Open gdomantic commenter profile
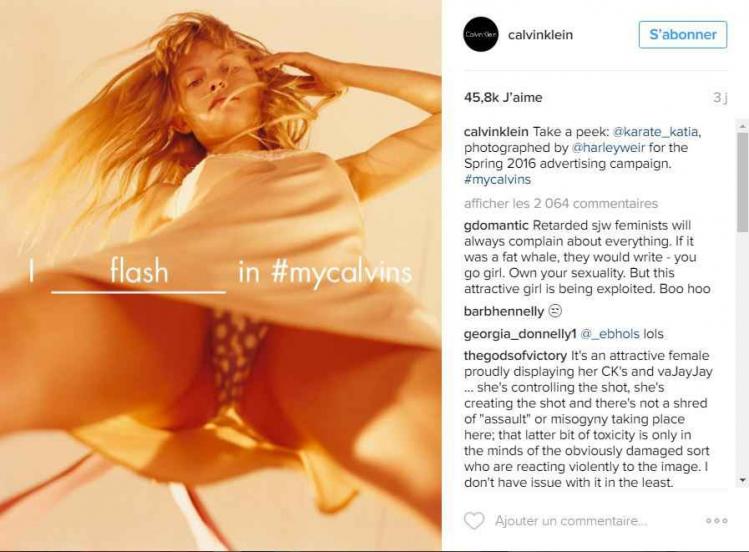The width and height of the screenshot is (749, 552). click(x=496, y=225)
